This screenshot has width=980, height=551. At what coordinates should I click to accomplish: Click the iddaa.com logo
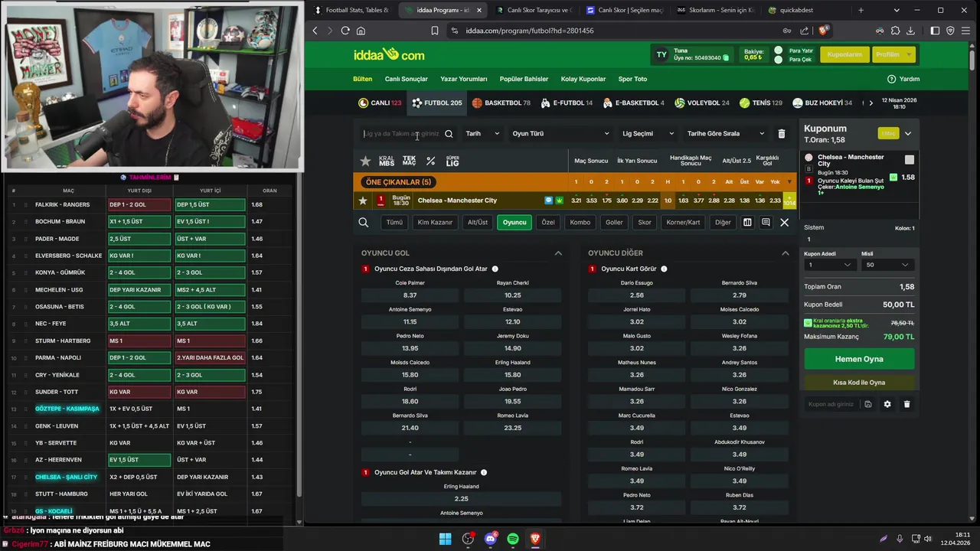click(x=389, y=55)
